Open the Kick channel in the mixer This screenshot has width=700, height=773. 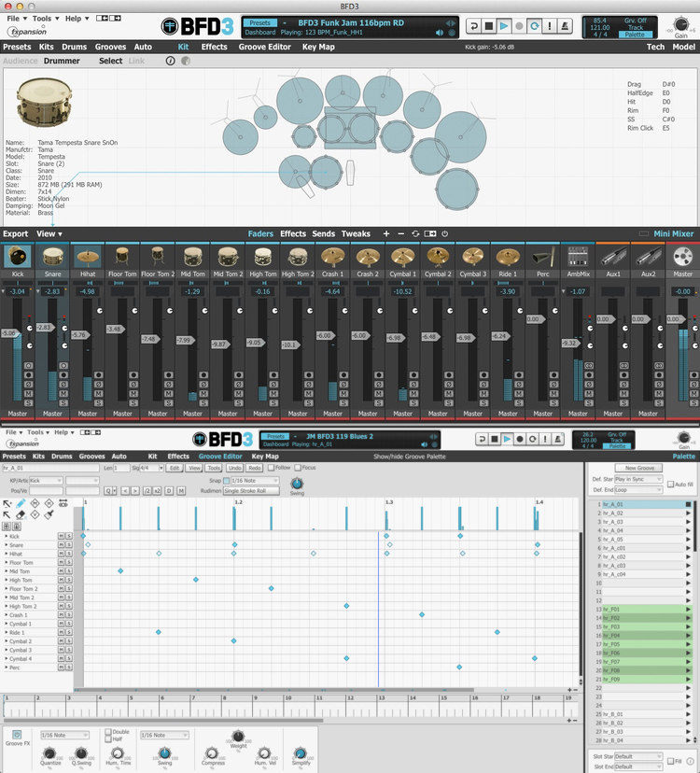pos(17,257)
